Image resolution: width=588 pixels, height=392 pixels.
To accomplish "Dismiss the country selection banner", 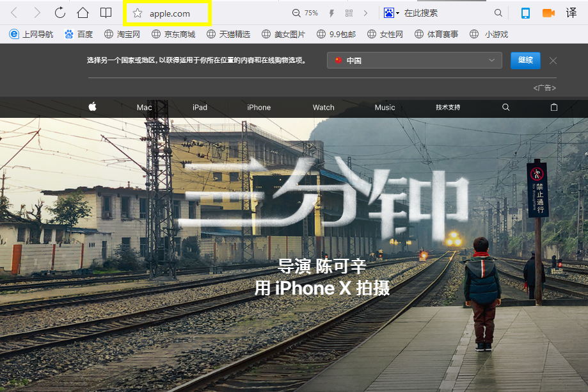I will point(553,60).
